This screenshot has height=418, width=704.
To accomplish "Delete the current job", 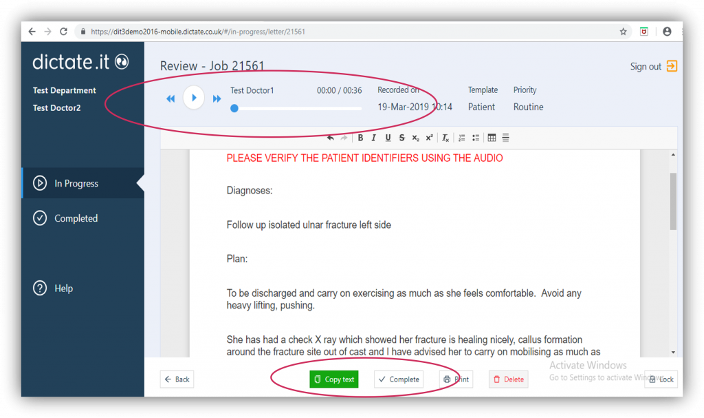I will (x=508, y=379).
